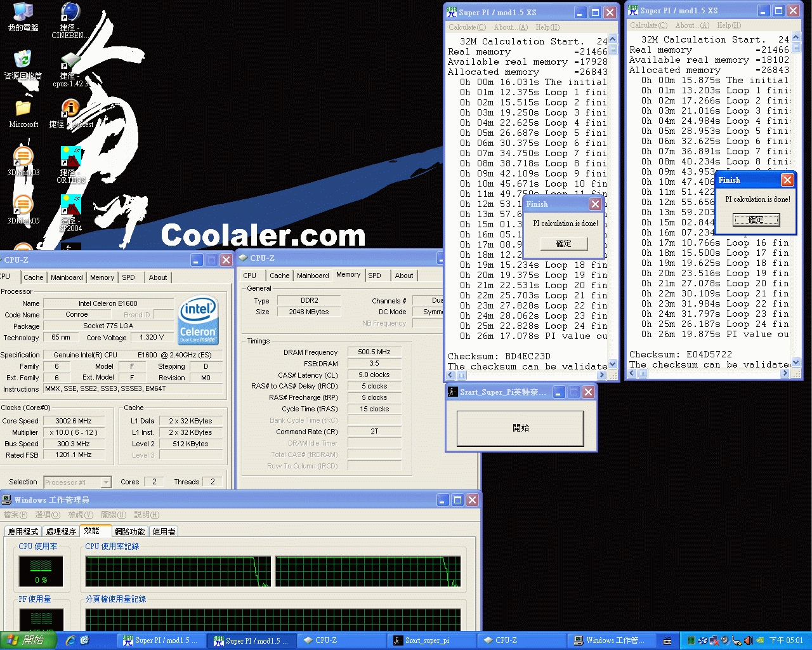Viewport: 812px width, 650px height.
Task: Open 說明 menu in Task Manager
Action: [x=147, y=515]
